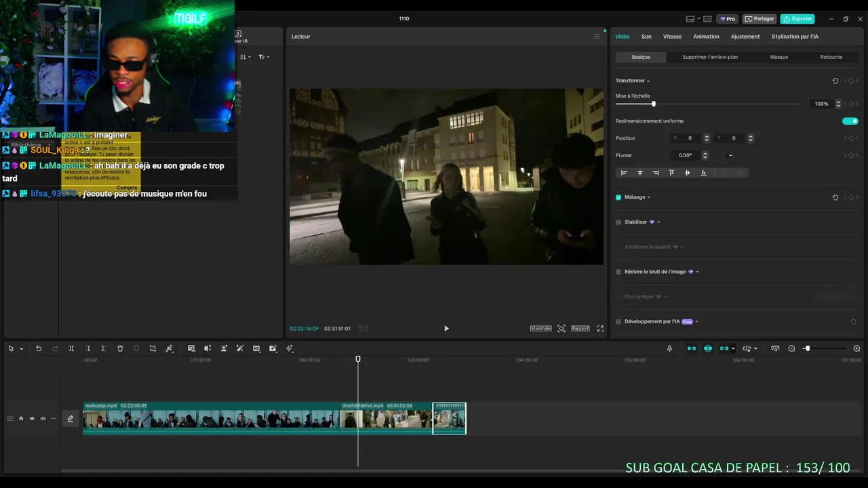Image resolution: width=868 pixels, height=488 pixels.
Task: Toggle the track lock icon
Action: (21, 419)
